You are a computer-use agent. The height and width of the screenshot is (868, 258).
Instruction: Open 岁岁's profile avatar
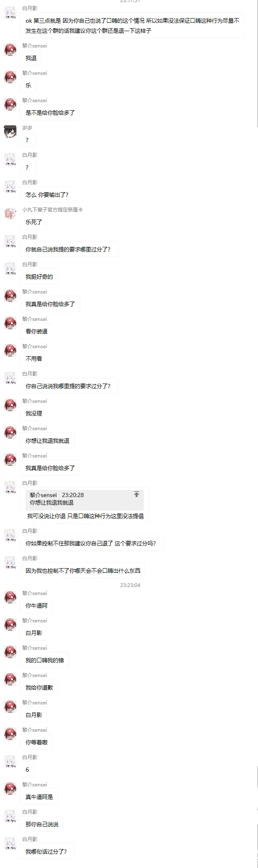10,132
